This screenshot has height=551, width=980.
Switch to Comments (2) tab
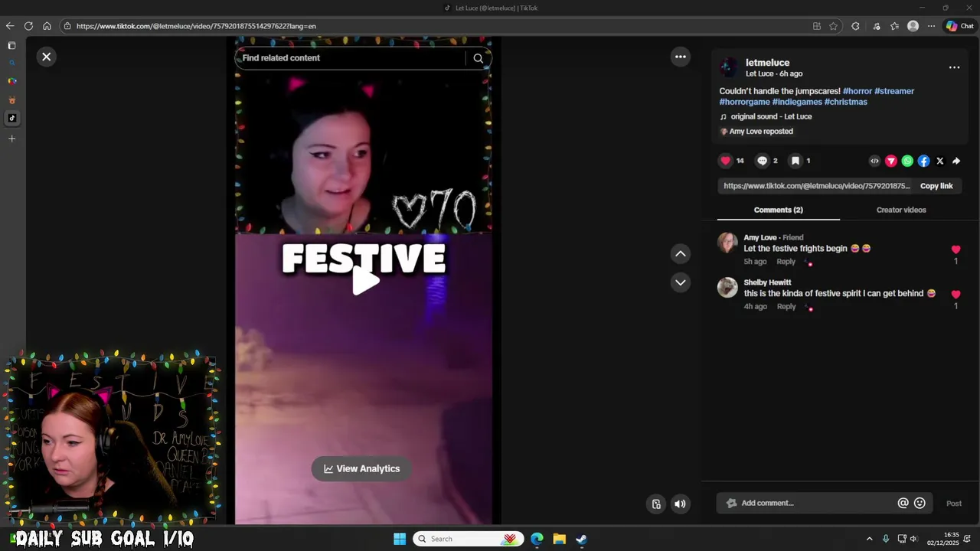(x=778, y=210)
